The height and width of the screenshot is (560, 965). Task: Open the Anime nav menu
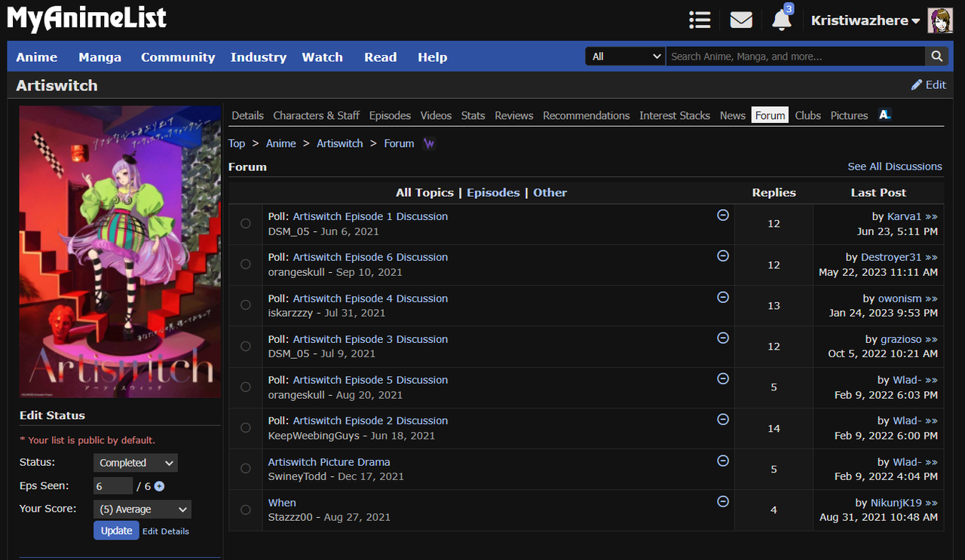37,57
